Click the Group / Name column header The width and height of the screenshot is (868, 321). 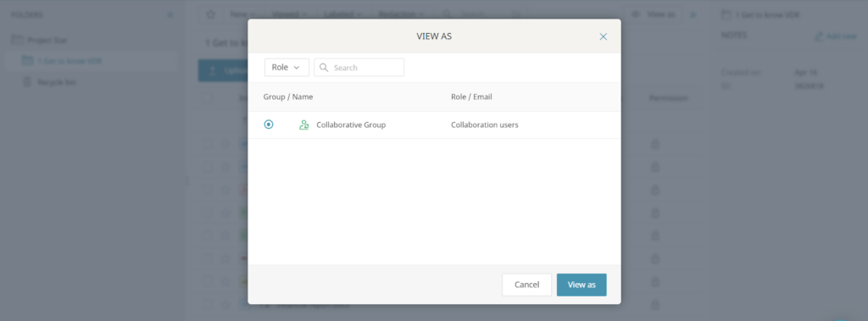(288, 97)
